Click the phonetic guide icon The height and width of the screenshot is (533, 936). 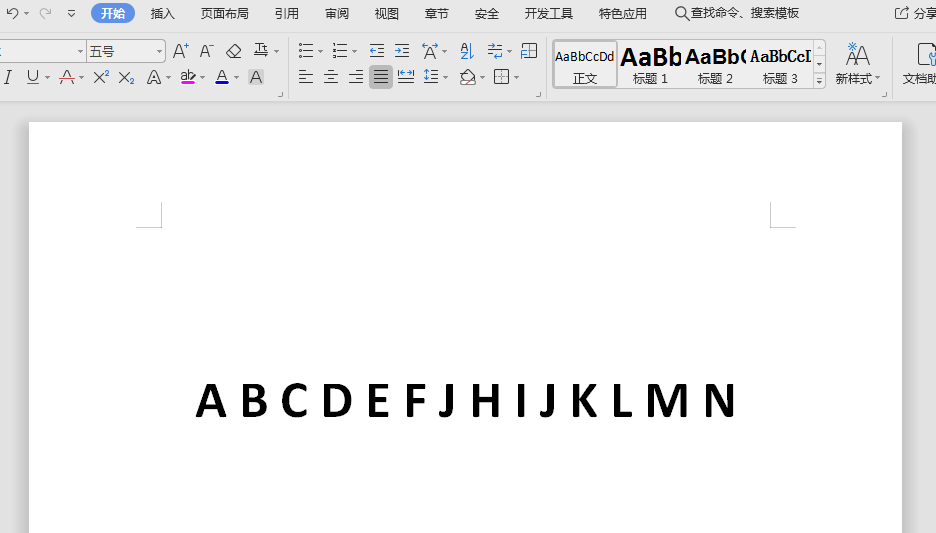[261, 51]
